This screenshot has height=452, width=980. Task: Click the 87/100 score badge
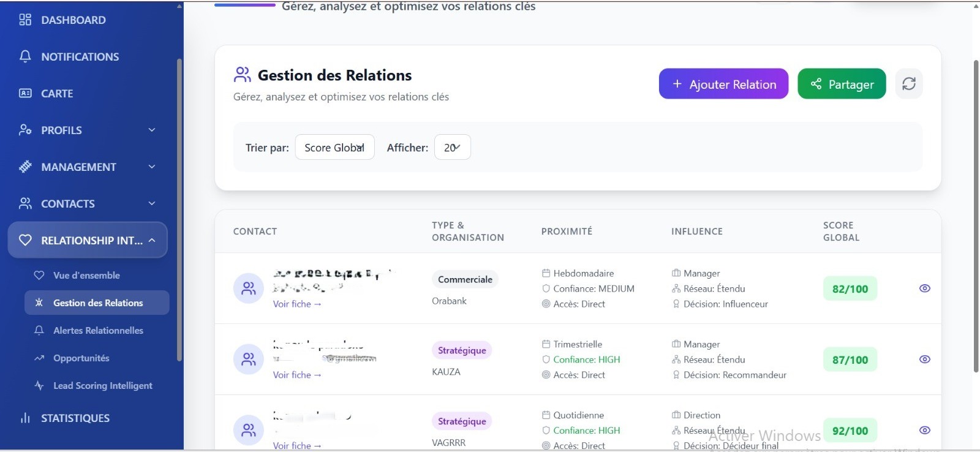click(850, 360)
